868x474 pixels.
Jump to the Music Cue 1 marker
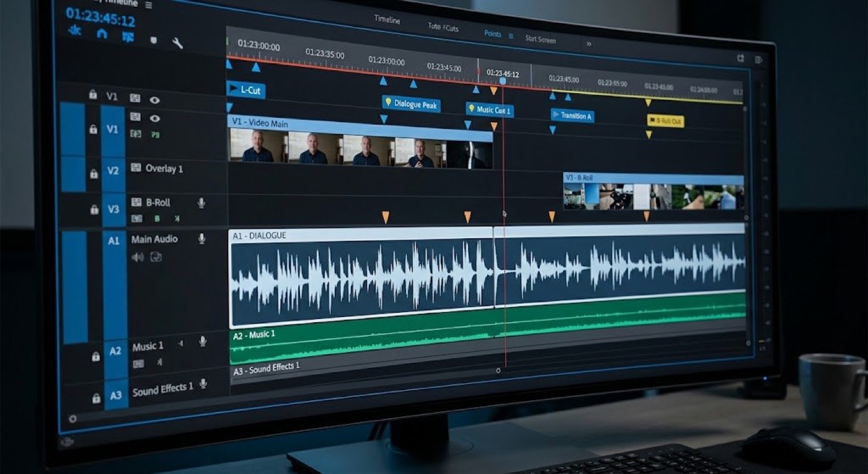[x=490, y=110]
